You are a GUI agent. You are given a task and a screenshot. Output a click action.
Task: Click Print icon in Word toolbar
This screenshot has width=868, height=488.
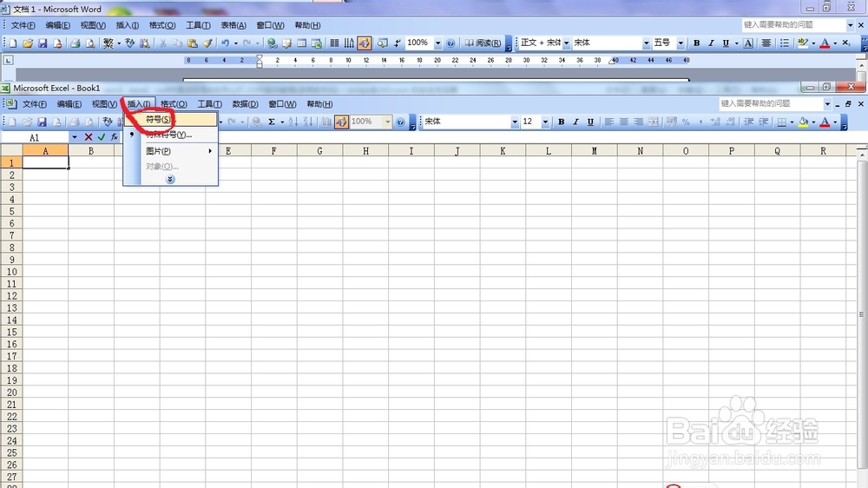click(x=76, y=43)
